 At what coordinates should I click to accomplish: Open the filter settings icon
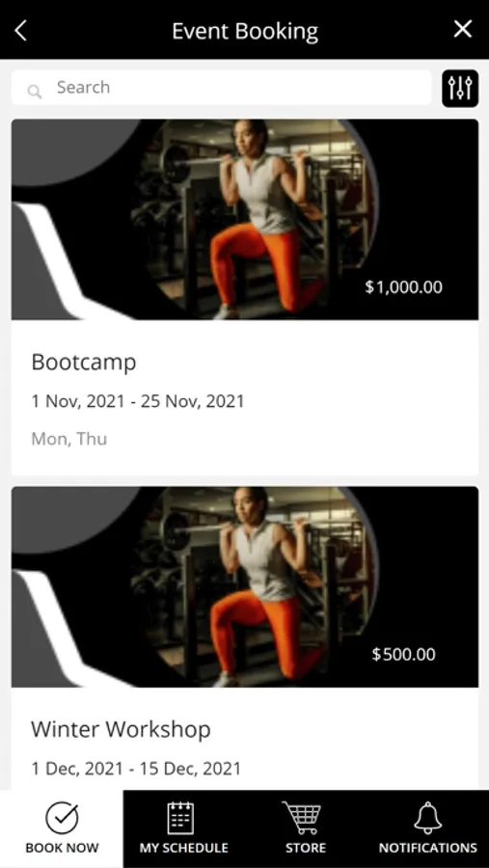460,88
